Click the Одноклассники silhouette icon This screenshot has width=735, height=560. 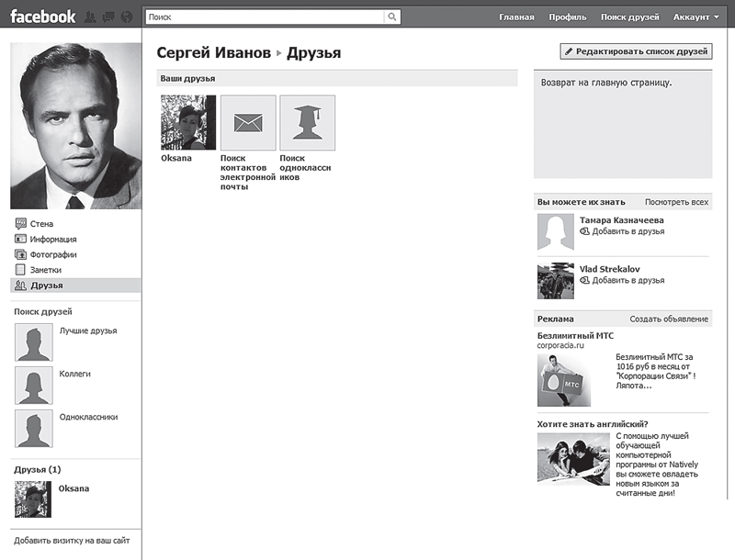pos(33,429)
